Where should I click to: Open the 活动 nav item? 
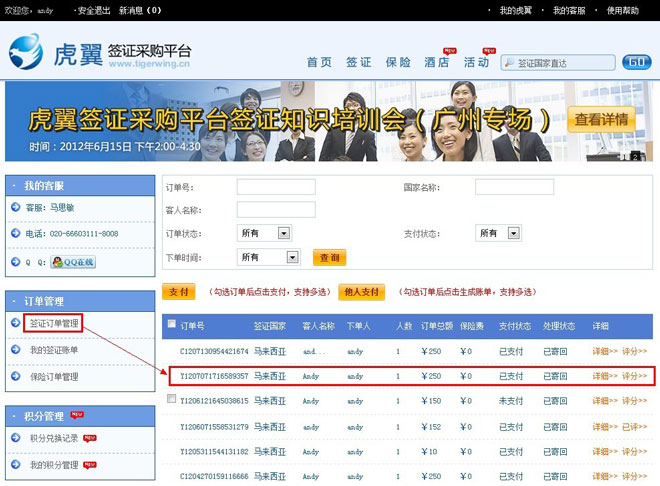476,62
